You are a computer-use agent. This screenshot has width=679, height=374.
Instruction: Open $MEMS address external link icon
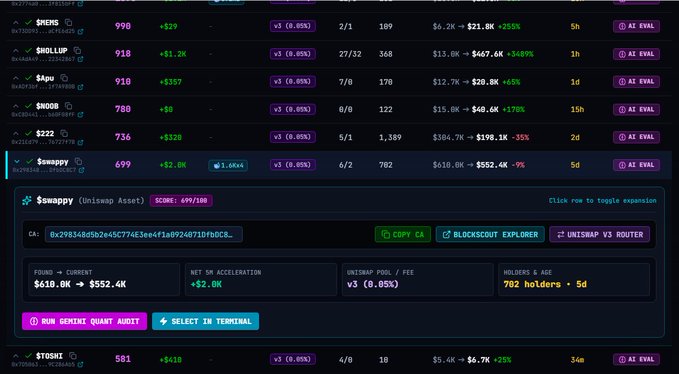pos(81,32)
